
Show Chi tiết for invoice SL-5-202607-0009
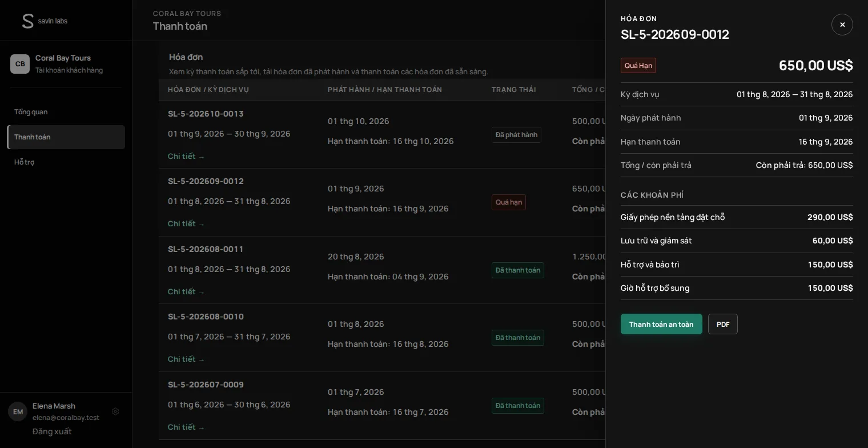[186, 427]
